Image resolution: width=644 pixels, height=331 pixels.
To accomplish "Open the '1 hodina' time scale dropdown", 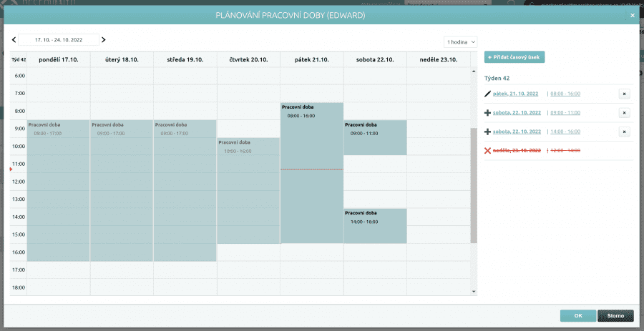I will point(460,42).
